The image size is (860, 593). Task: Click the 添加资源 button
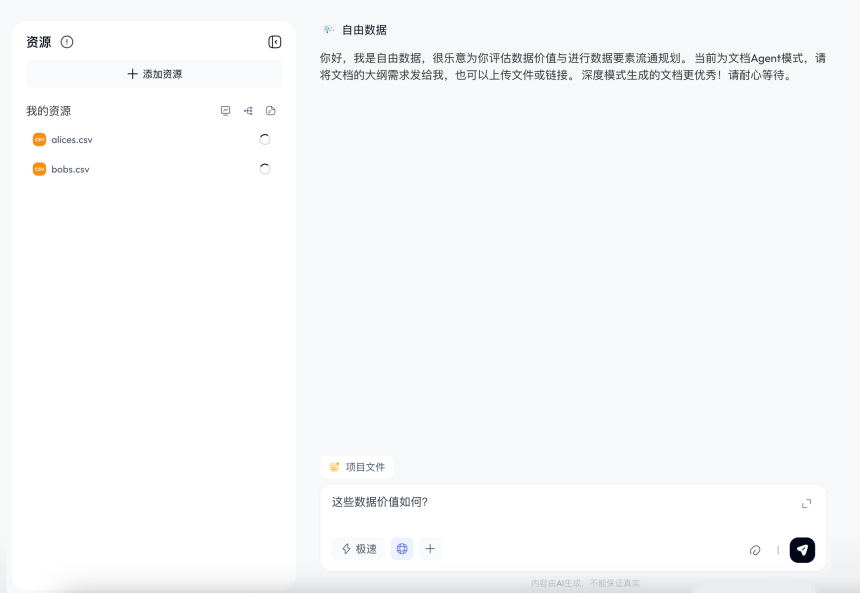click(154, 74)
